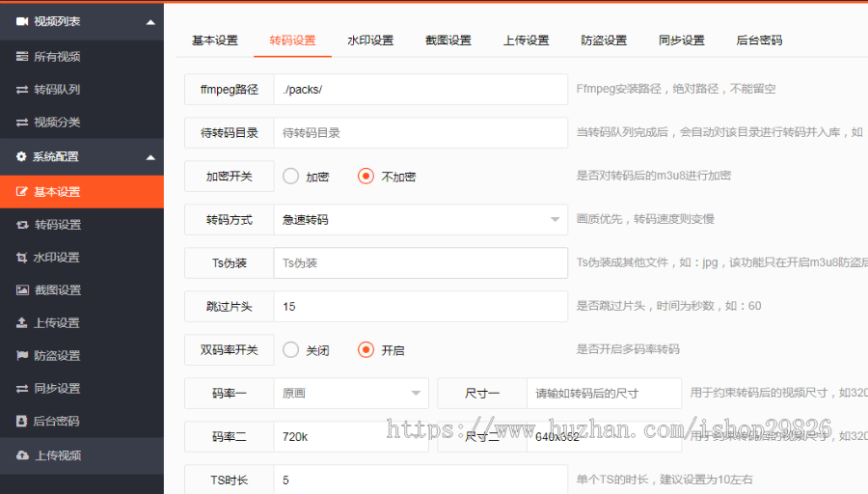Click the 上传设置 upload icon in sidebar
868x494 pixels.
tap(22, 323)
